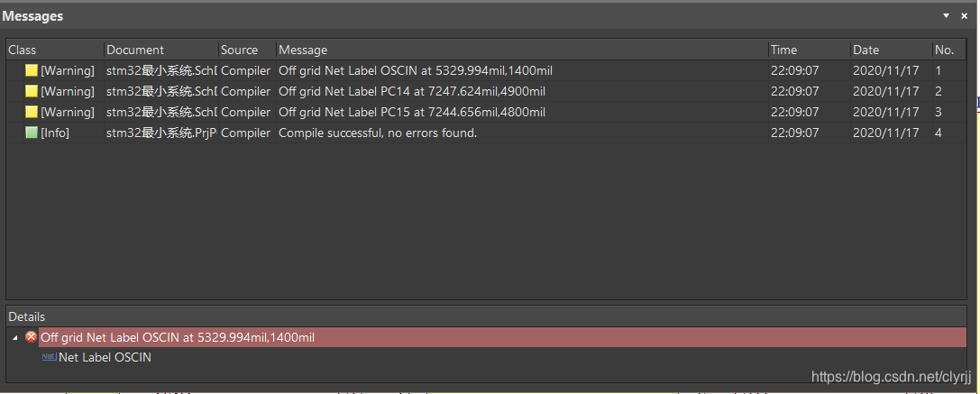Screen dimensions: 980x394
Task: Click red error icon in Details
Action: 32,337
